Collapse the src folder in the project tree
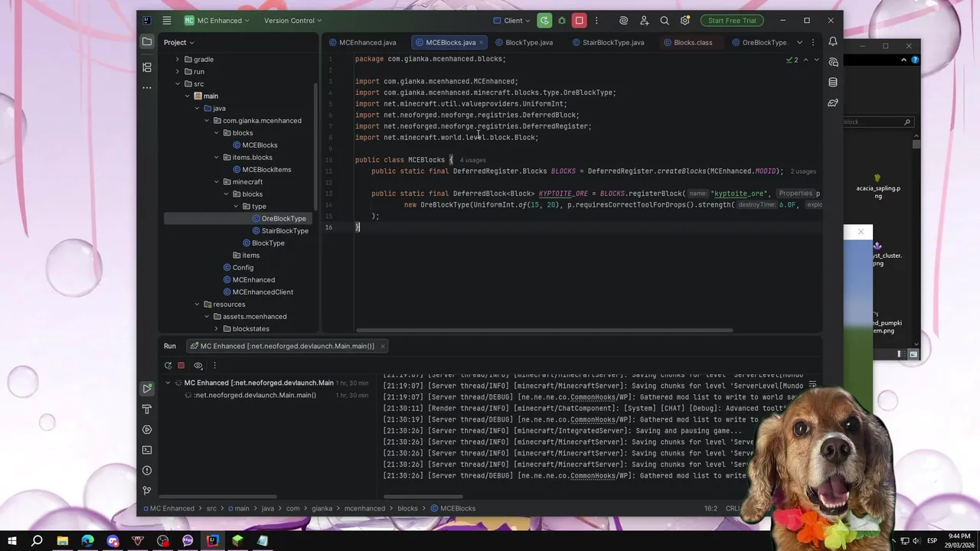The image size is (980, 551). [178, 83]
